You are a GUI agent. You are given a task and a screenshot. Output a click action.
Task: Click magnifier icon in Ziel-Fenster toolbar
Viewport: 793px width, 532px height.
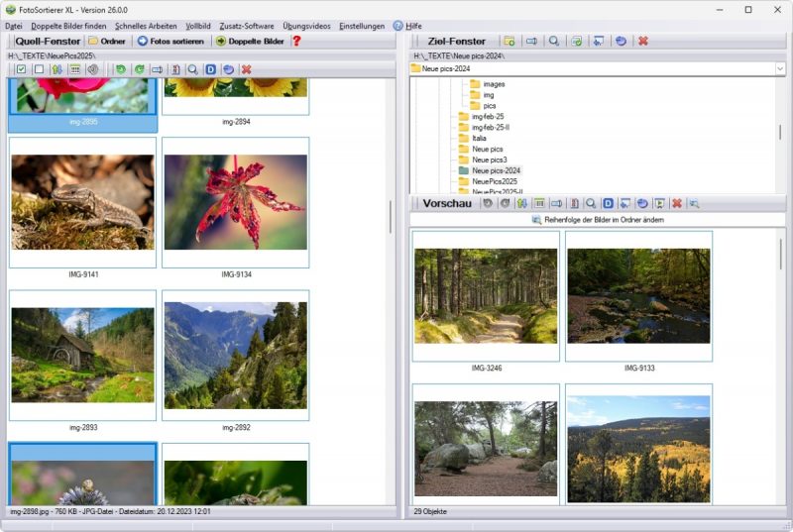point(554,41)
